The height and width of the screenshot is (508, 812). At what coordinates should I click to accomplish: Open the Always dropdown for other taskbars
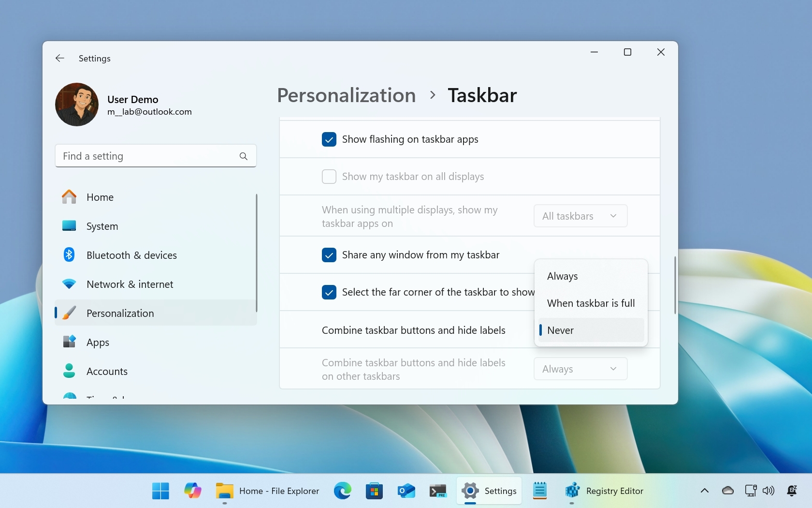[x=580, y=369]
